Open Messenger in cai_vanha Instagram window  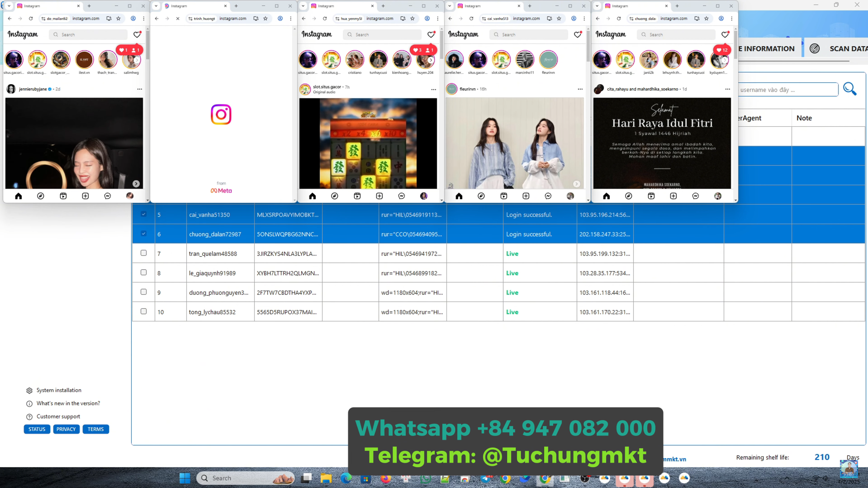pyautogui.click(x=548, y=196)
